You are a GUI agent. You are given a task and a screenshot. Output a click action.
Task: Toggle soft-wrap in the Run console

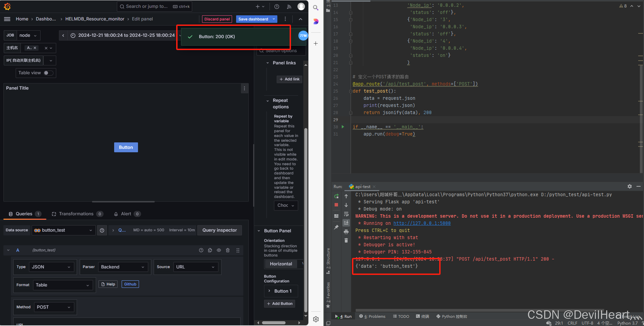point(346,214)
